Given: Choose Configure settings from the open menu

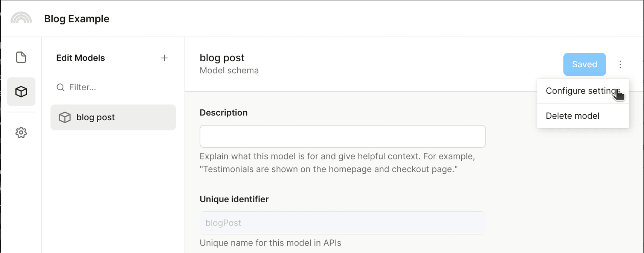Looking at the screenshot, I should pyautogui.click(x=582, y=91).
